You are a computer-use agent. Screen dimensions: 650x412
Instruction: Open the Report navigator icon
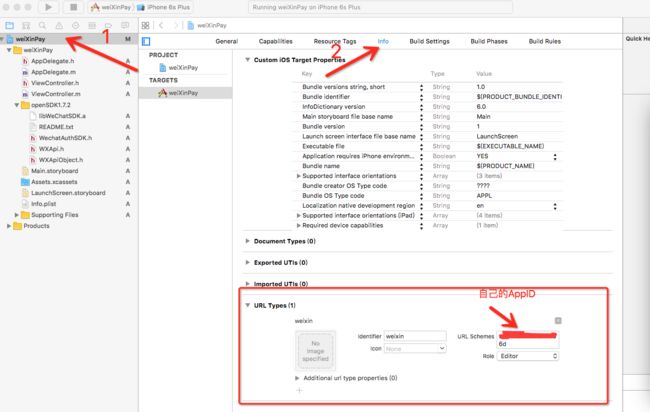(x=125, y=25)
